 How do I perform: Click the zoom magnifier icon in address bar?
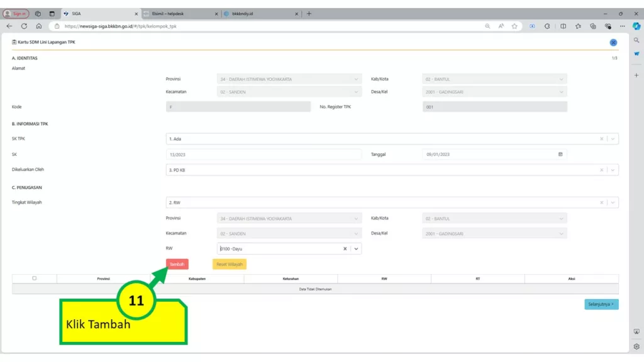tap(487, 26)
